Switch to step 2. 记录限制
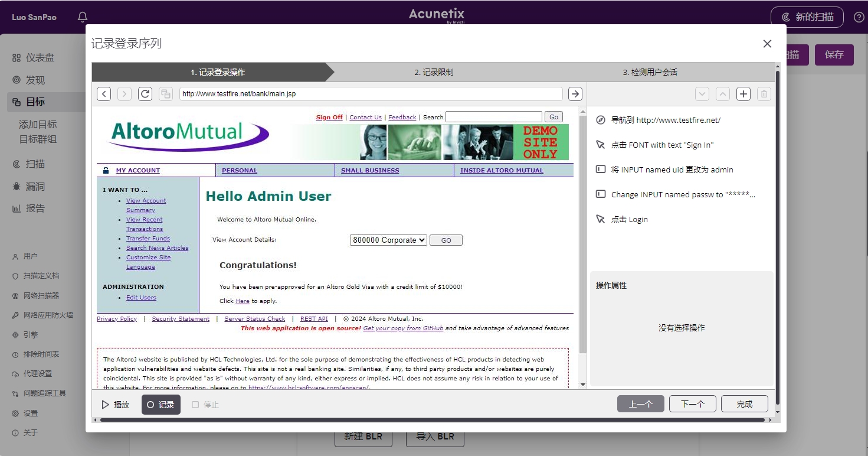This screenshot has height=456, width=868. tap(434, 72)
